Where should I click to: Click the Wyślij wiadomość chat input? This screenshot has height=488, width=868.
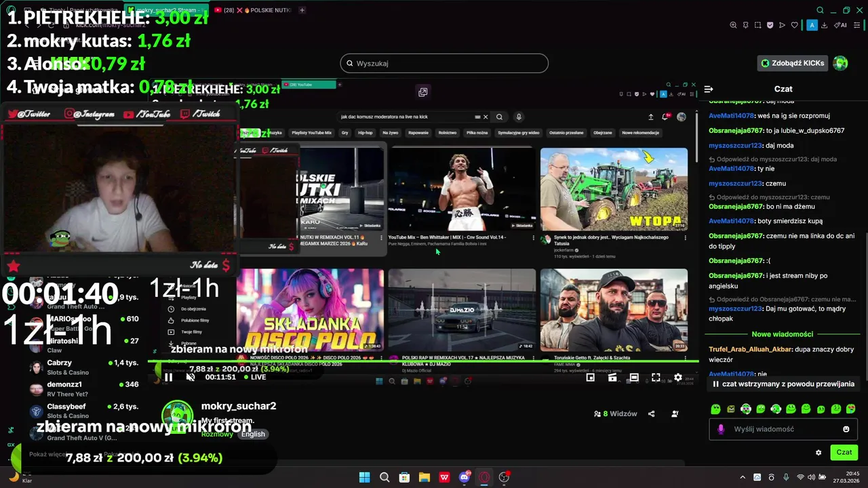point(785,429)
